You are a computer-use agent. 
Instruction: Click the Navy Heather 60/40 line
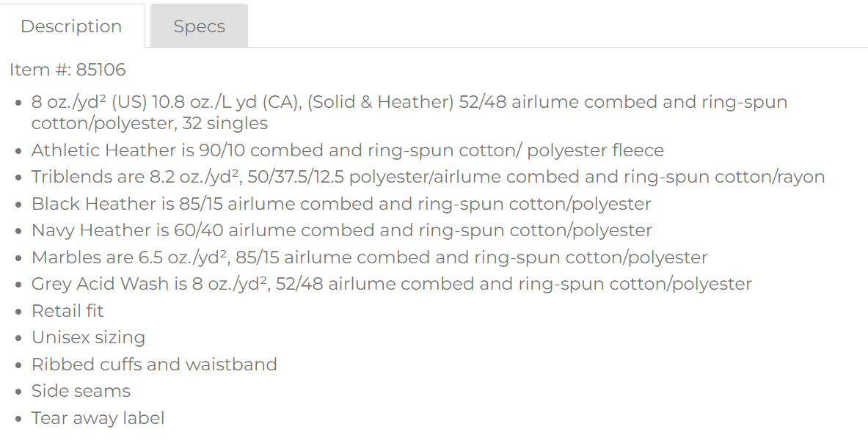pos(341,230)
